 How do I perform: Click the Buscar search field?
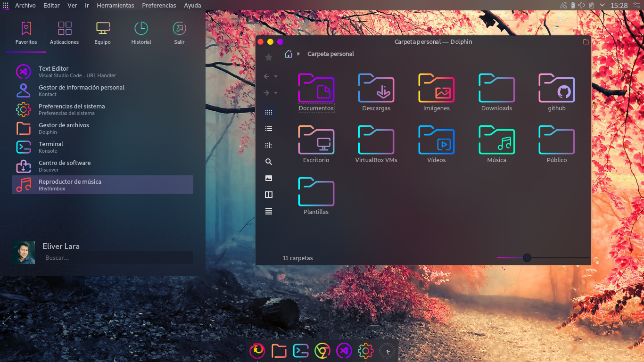[117, 258]
